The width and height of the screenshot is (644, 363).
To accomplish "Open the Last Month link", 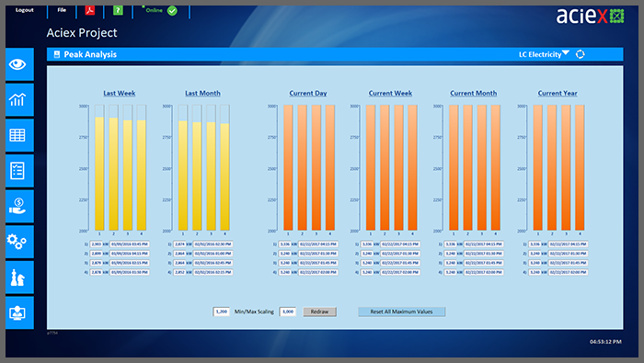I will [x=202, y=93].
